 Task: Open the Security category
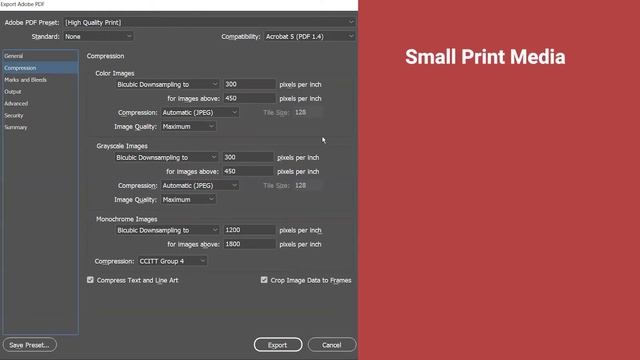coord(40,115)
